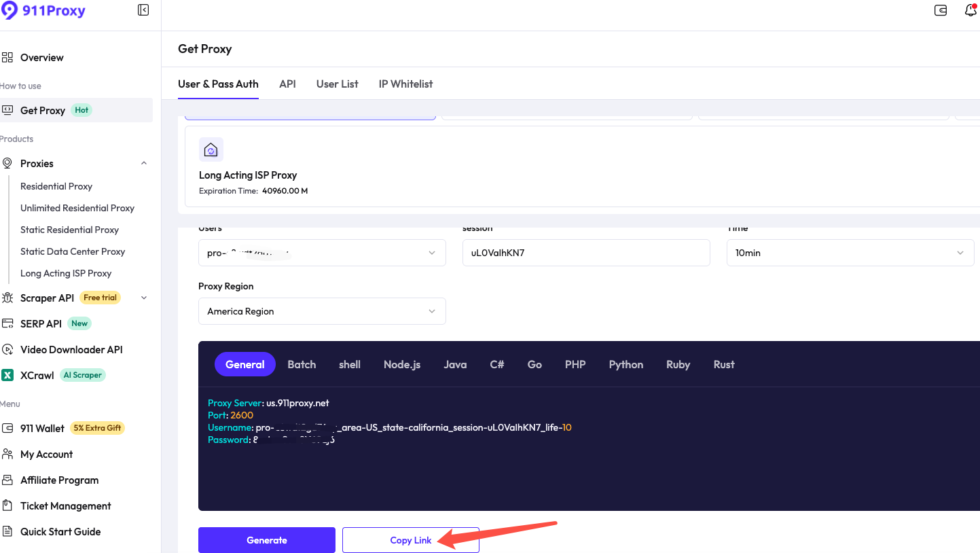Viewport: 980px width, 553px height.
Task: Click the Scraper API bug icon
Action: (7, 298)
